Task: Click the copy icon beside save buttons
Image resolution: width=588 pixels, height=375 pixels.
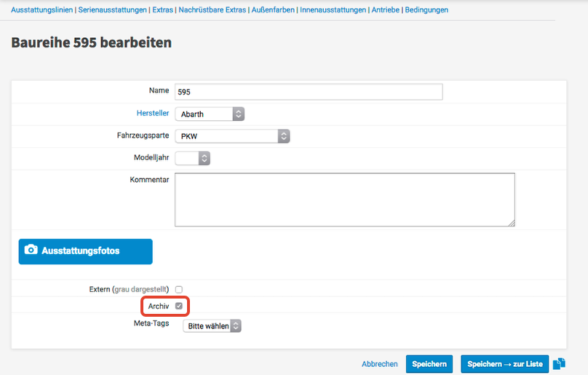Action: [559, 364]
